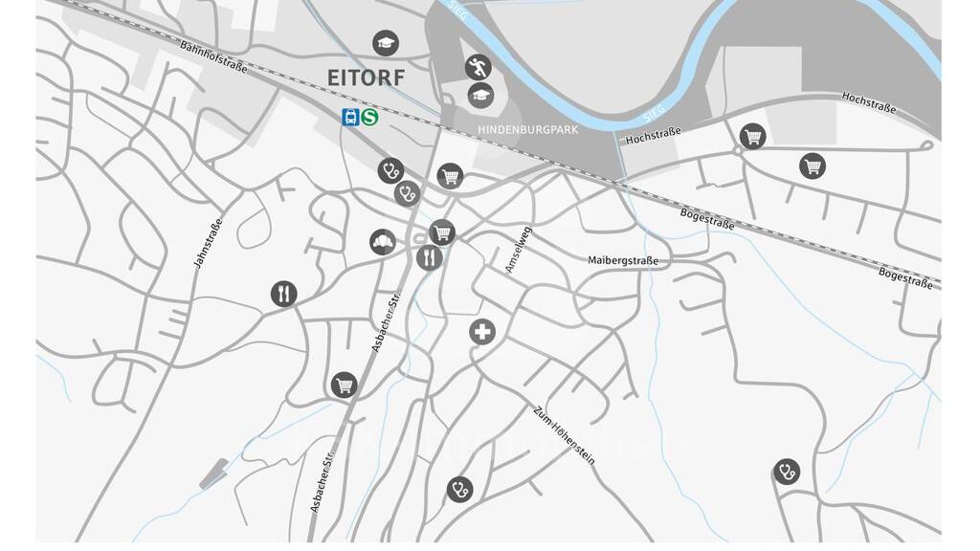Select the upper stethoscope marker near station
980x551 pixels.
[x=390, y=170]
